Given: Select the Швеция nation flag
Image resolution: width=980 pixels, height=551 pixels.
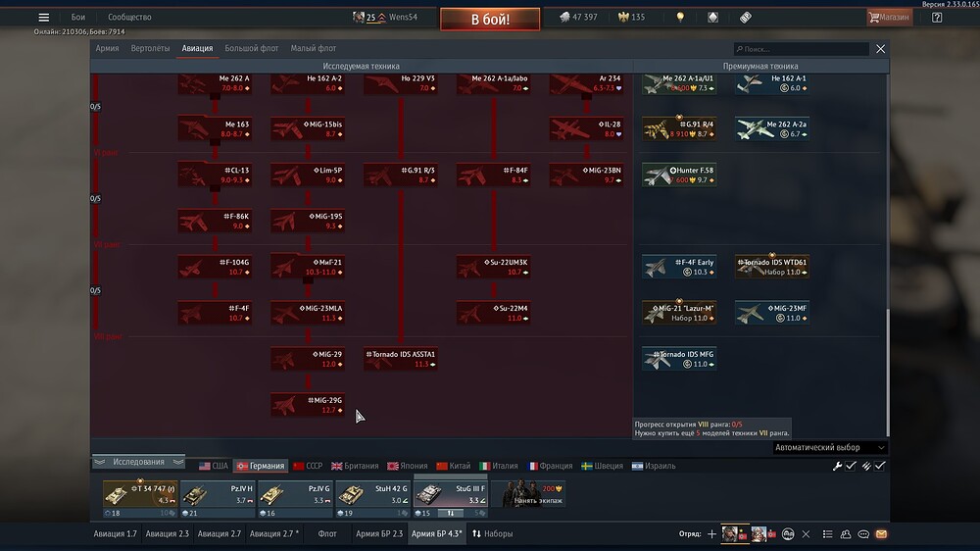Looking at the screenshot, I should coord(602,466).
